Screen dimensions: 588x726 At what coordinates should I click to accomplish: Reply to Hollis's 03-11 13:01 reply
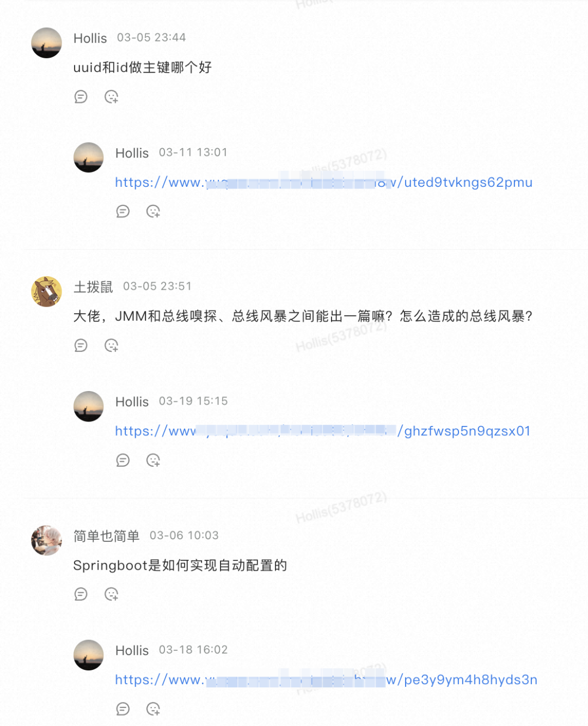(x=123, y=211)
